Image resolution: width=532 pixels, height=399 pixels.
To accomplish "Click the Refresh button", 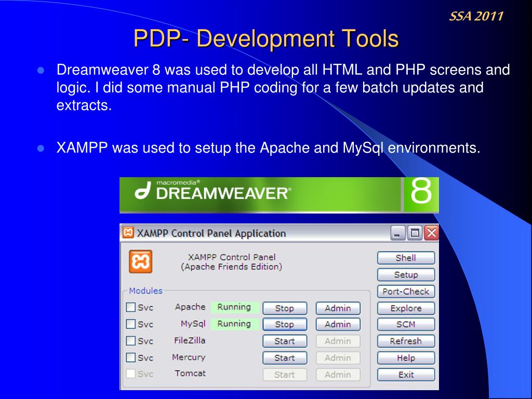I will (406, 341).
